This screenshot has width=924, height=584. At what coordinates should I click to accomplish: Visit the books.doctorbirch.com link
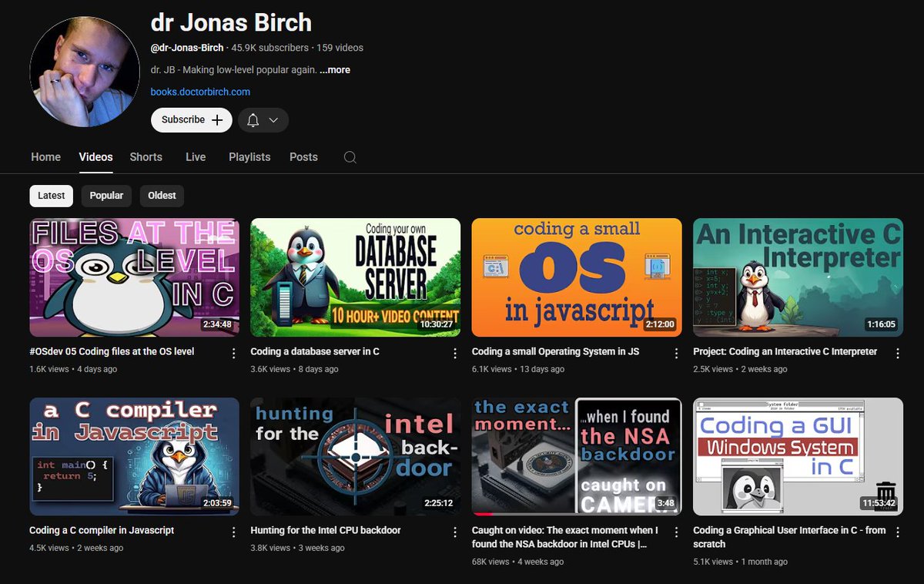200,92
